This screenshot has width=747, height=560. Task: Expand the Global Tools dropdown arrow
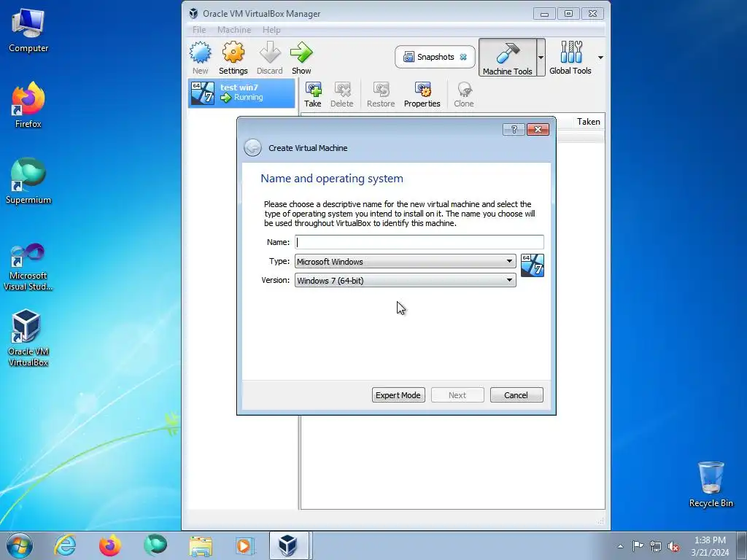point(600,58)
